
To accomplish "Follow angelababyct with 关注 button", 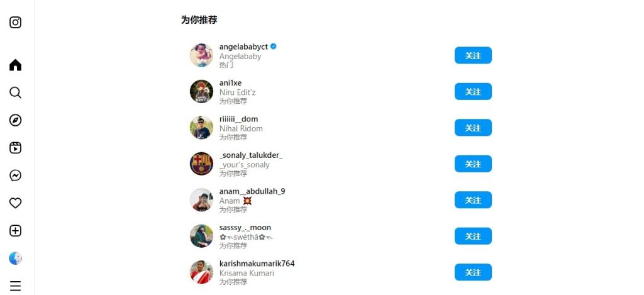I will 473,55.
